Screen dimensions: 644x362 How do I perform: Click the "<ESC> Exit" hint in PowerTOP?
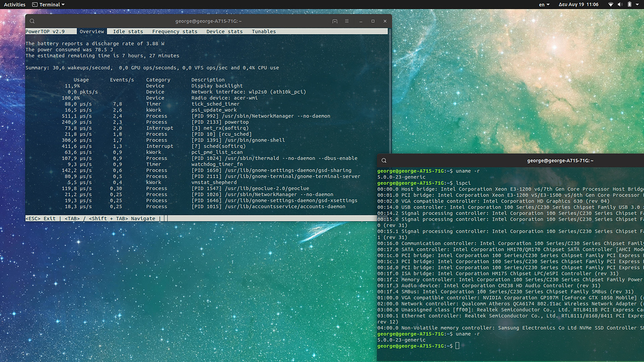pyautogui.click(x=41, y=219)
